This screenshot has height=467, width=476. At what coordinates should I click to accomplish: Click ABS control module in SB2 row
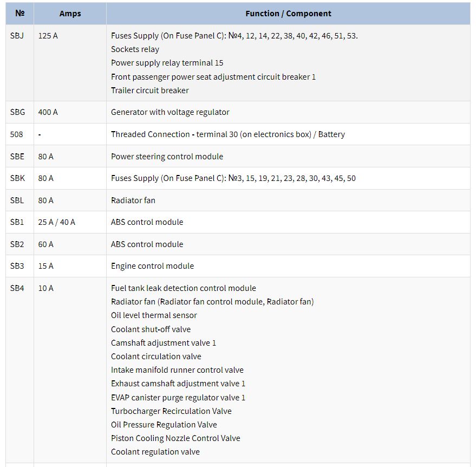(147, 244)
